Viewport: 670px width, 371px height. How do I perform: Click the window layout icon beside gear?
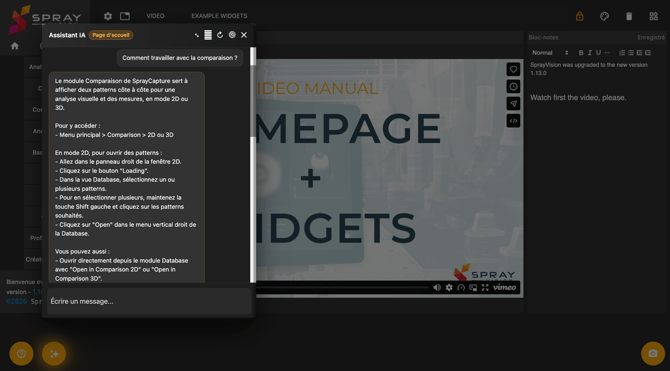pos(125,16)
